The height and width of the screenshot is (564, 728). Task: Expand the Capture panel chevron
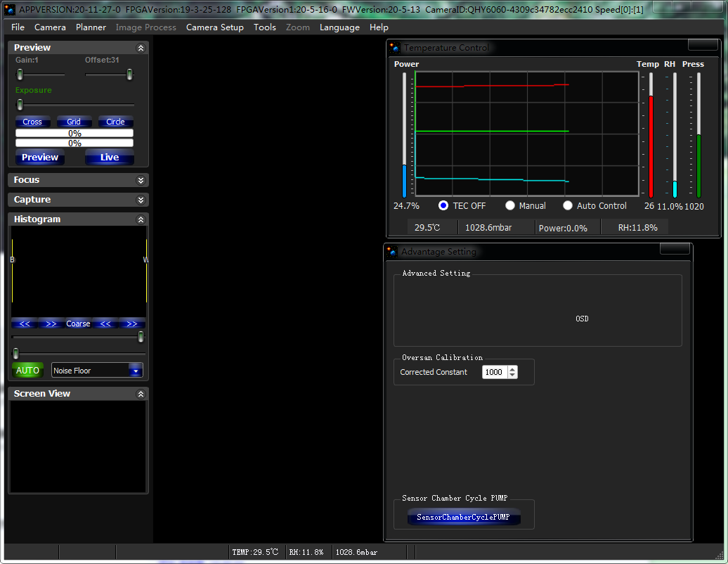[141, 200]
